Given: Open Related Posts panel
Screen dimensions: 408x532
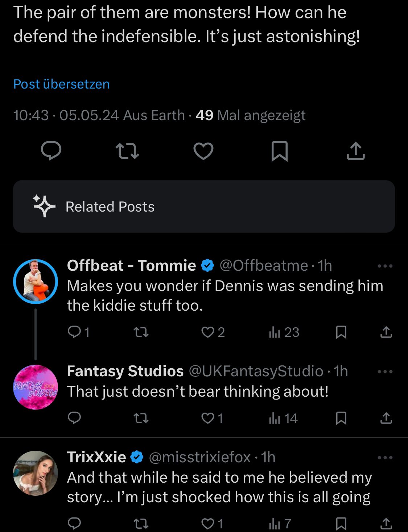Looking at the screenshot, I should point(204,206).
